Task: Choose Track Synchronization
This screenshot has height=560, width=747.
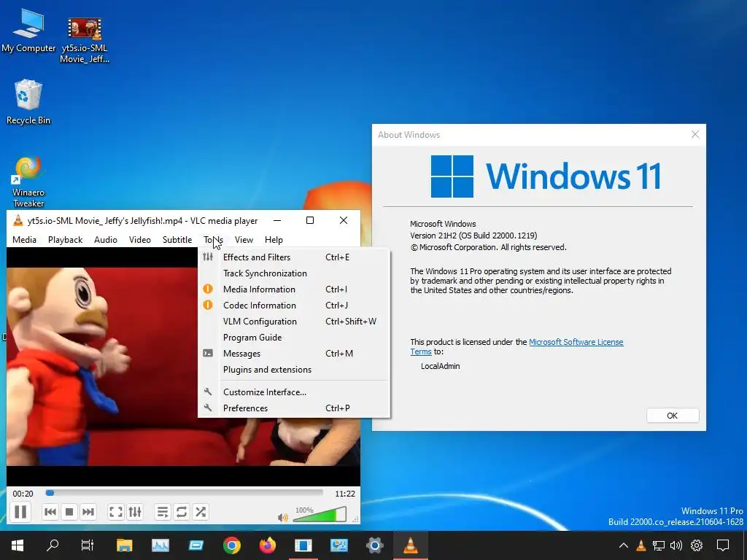Action: point(294,273)
